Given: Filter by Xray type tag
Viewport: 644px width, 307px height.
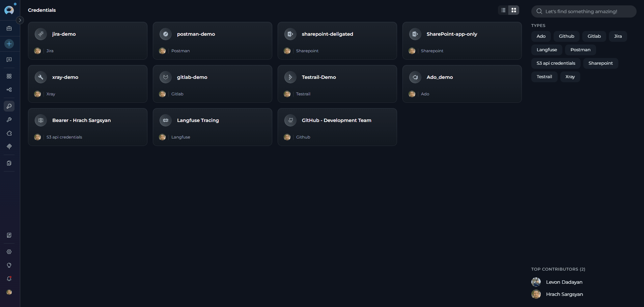Looking at the screenshot, I should click(x=570, y=76).
